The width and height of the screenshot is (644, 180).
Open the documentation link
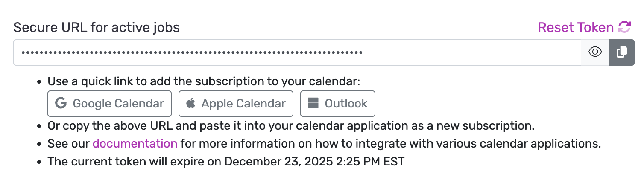(x=135, y=143)
